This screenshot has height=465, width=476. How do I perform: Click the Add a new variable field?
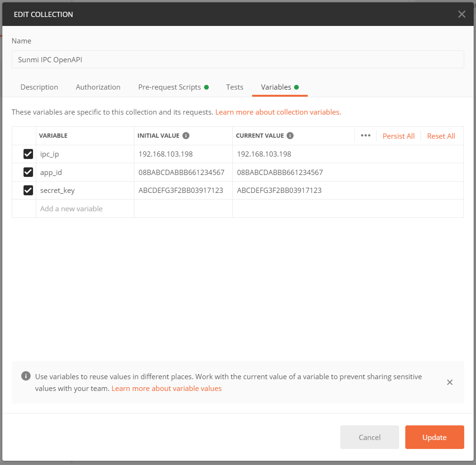point(85,208)
